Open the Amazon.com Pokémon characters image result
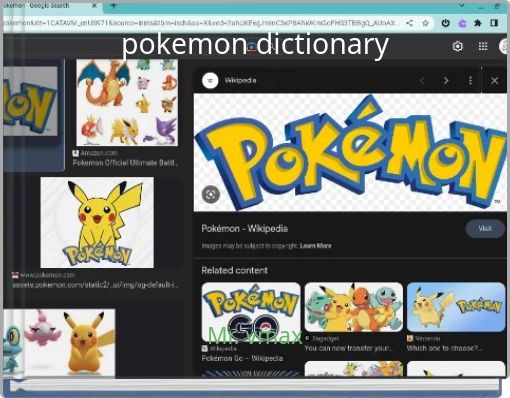Viewport: 510px width, 398px height. [x=127, y=103]
